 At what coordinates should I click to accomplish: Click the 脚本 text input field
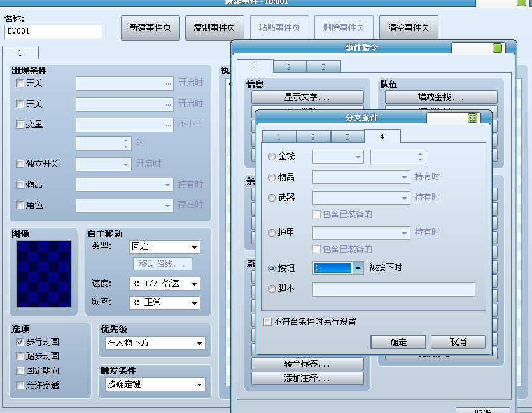(x=393, y=289)
